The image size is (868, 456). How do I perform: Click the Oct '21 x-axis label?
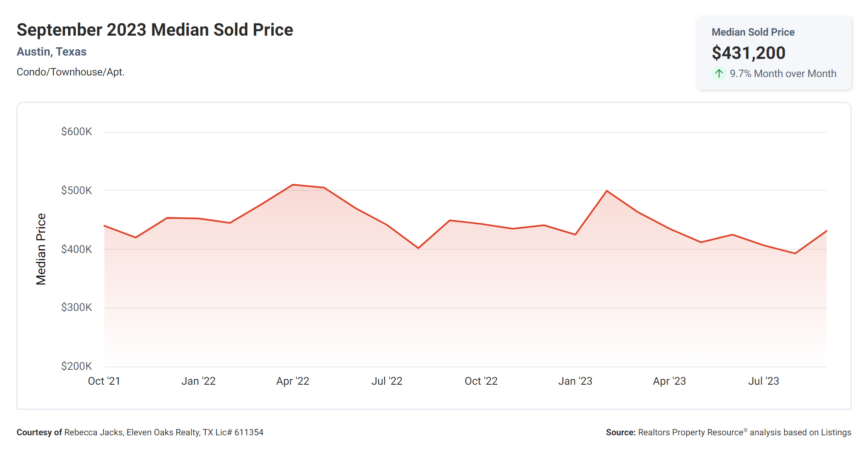104,381
